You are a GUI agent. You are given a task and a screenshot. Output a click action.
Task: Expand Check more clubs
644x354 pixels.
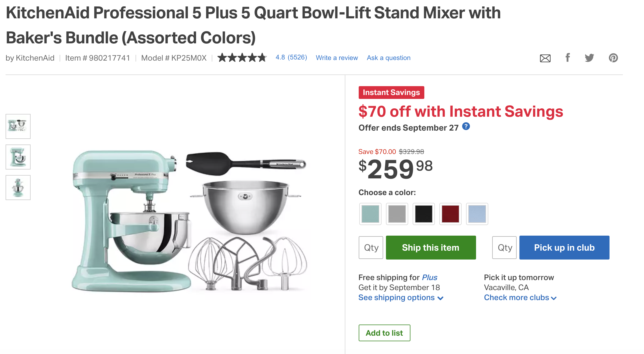click(520, 298)
